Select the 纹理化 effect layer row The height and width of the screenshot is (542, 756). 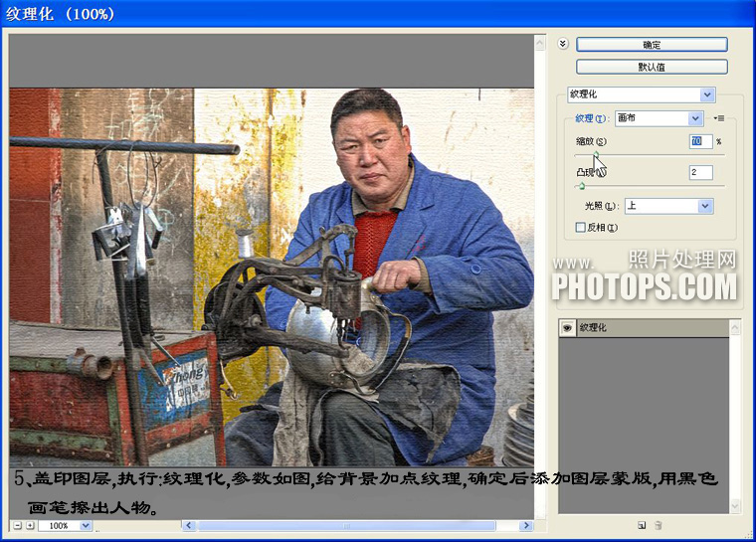[645, 328]
